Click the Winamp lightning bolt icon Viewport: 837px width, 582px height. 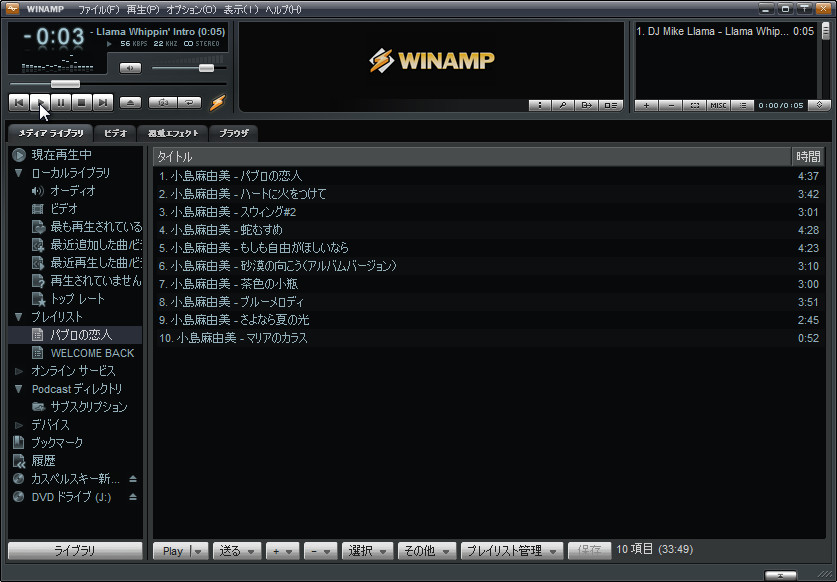point(216,102)
